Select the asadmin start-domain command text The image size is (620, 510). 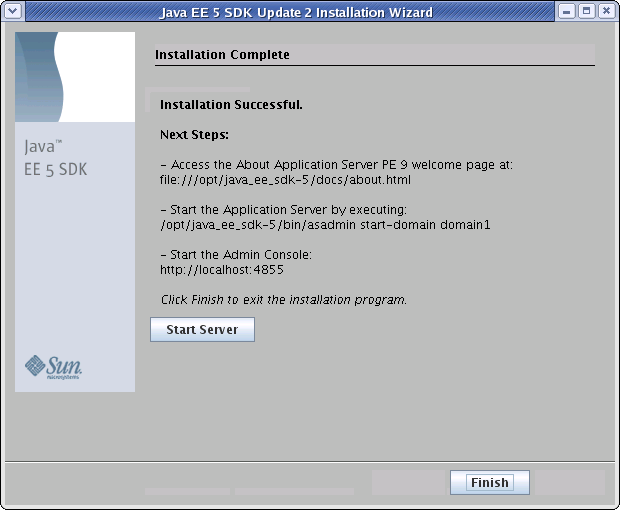tap(325, 225)
